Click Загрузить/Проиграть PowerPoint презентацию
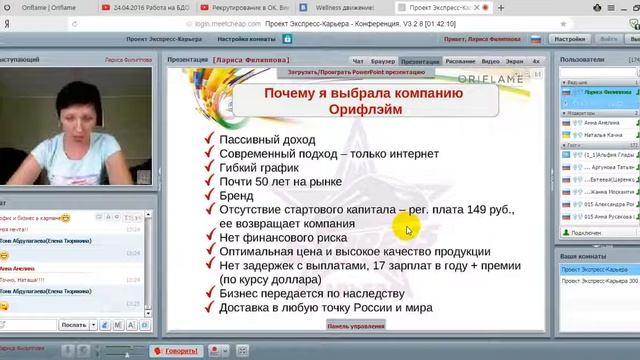Viewport: 640px width, 360px height. [x=356, y=72]
